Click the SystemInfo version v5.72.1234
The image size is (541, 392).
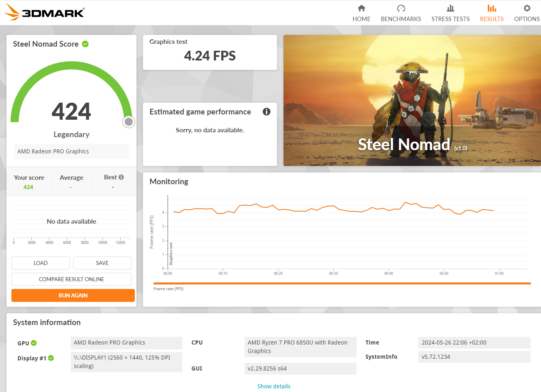[474, 357]
